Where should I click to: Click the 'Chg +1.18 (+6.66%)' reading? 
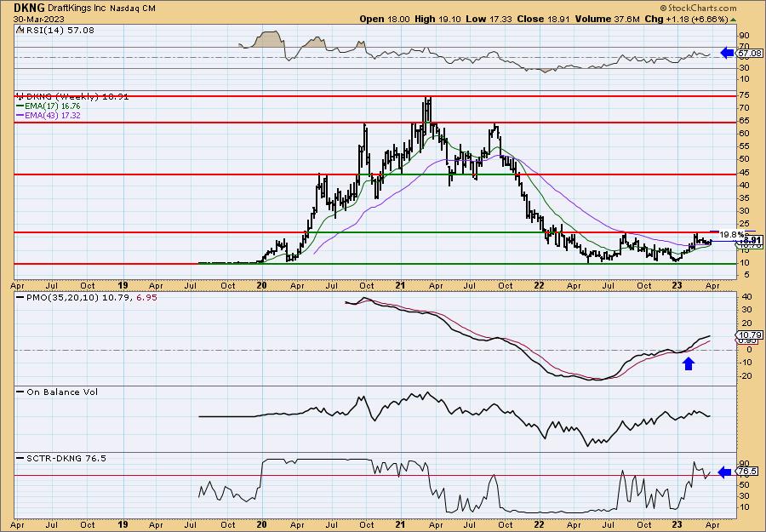point(686,19)
